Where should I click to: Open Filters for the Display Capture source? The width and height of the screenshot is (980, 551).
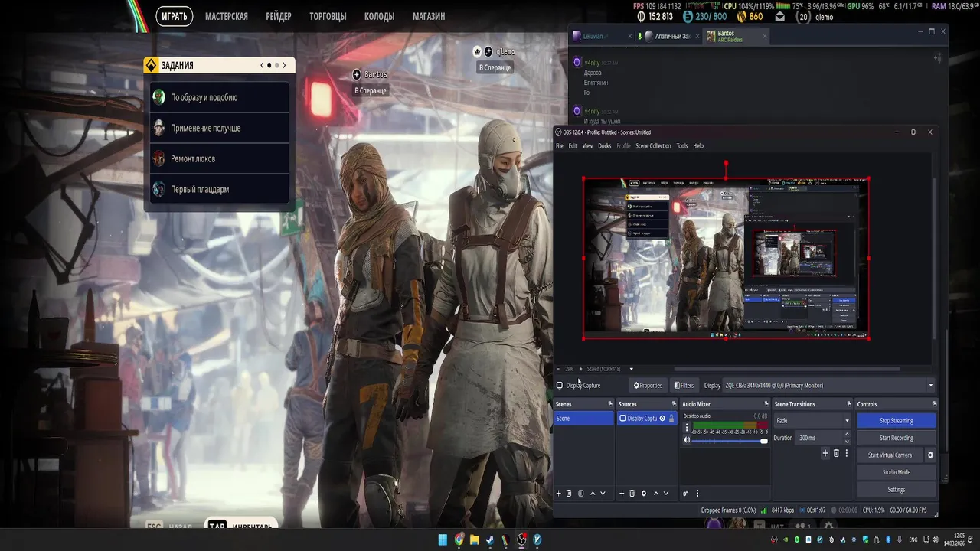[684, 386]
